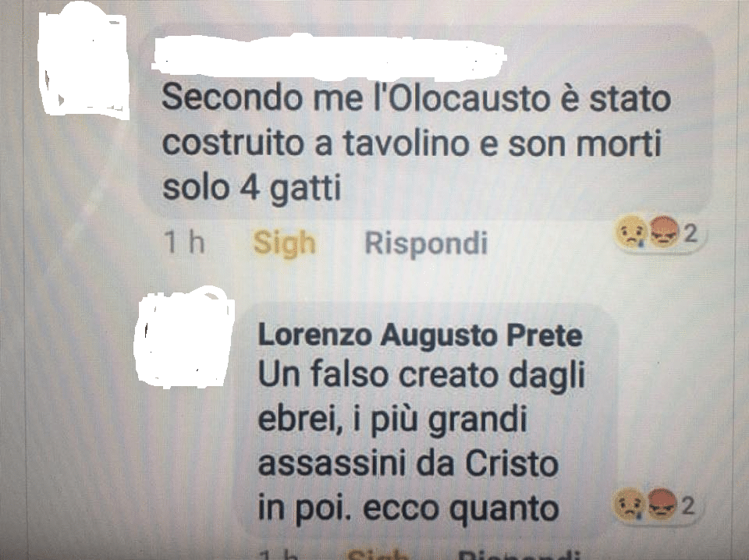Click the first commenter's whited-out avatar
The height and width of the screenshot is (560, 749).
coord(84,64)
